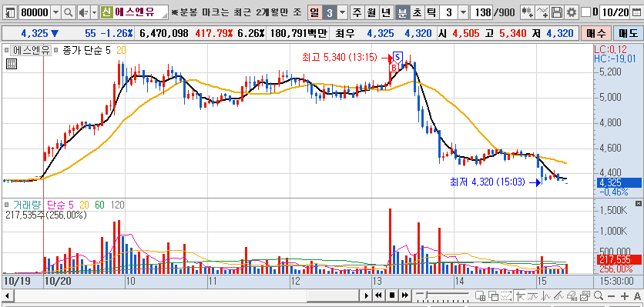
Task: Click the vertical spike analysis icon
Action: pos(546,295)
